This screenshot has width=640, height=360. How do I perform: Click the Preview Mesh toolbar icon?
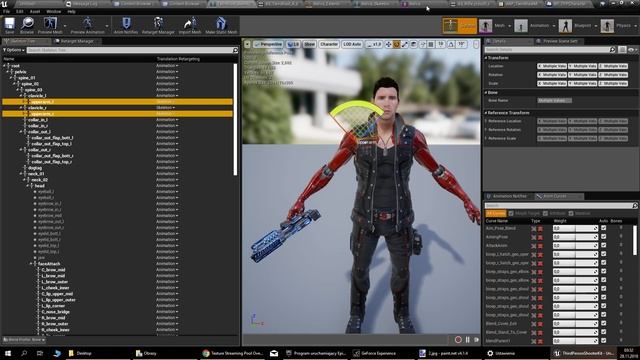tap(50, 25)
